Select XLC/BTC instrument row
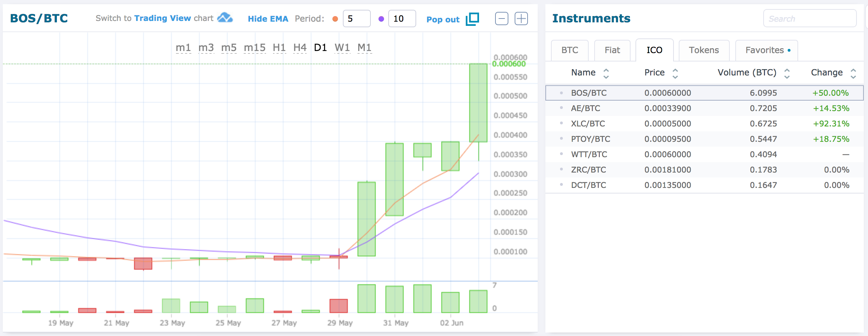This screenshot has height=336, width=868. coord(705,124)
